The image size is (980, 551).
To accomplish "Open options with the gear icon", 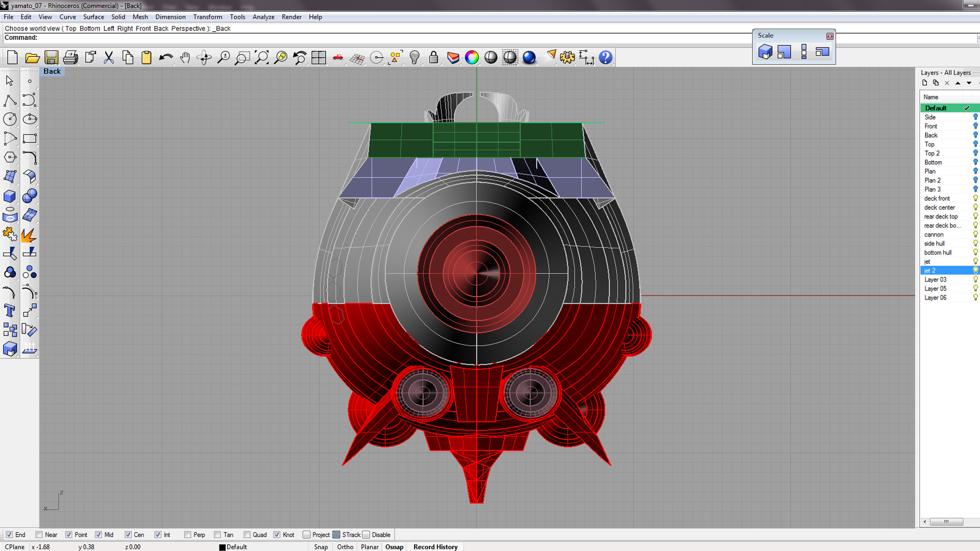I will click(567, 58).
